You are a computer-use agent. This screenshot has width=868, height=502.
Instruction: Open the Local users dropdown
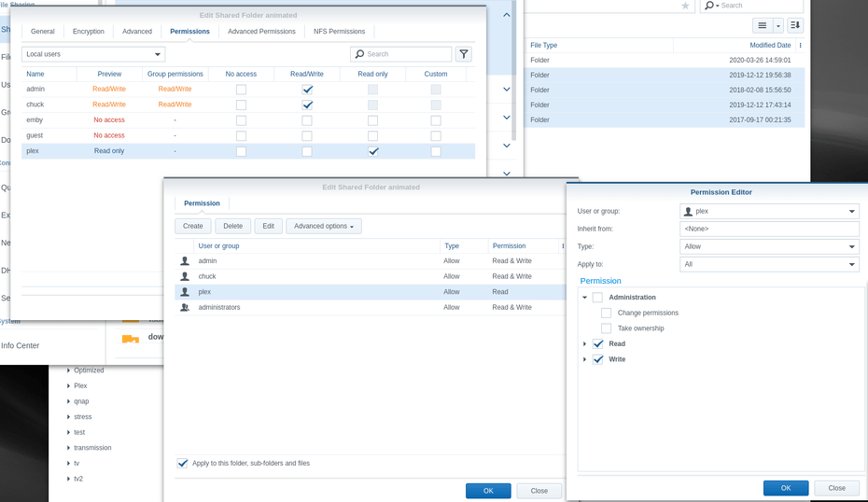pyautogui.click(x=93, y=54)
